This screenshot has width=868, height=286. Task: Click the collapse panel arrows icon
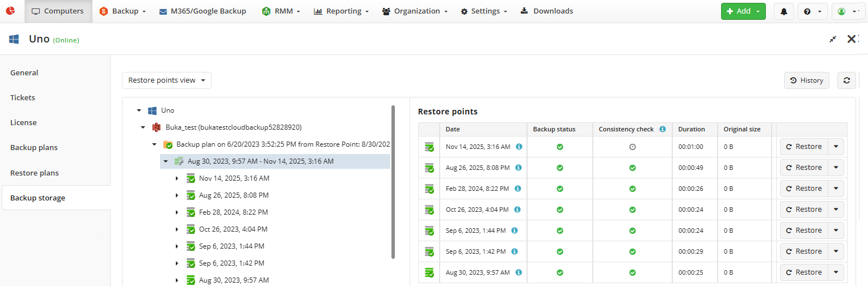[x=832, y=39]
